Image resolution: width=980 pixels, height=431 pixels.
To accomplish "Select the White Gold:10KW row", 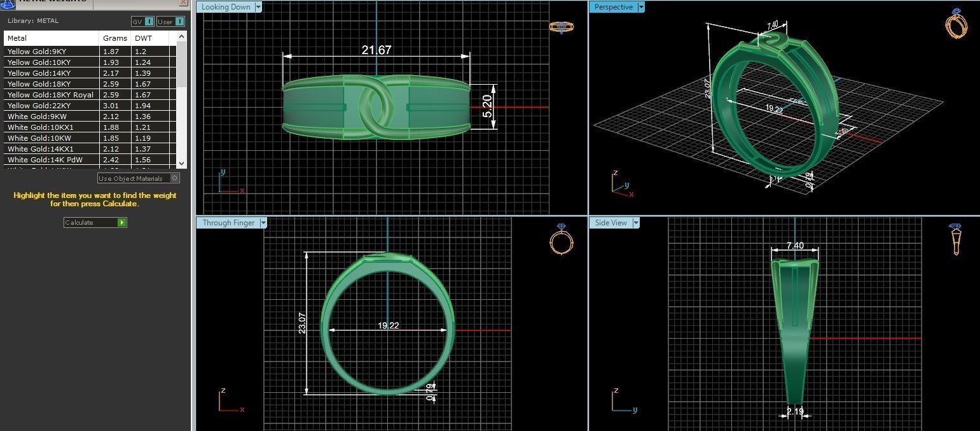I will 90,138.
